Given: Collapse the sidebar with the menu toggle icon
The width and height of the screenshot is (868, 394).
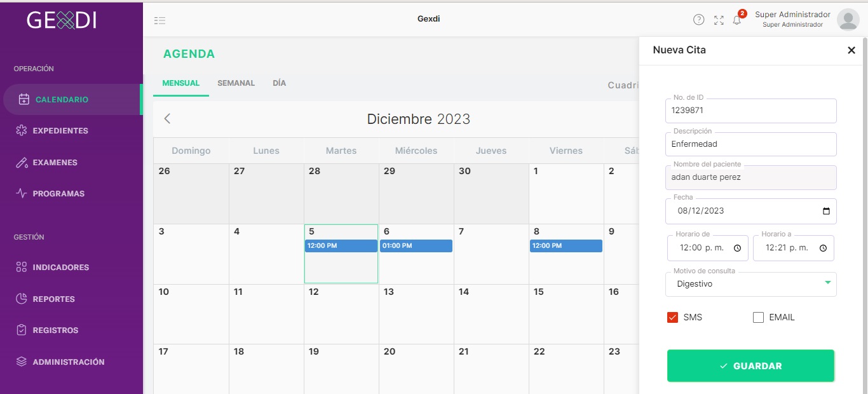Looking at the screenshot, I should coord(159,20).
